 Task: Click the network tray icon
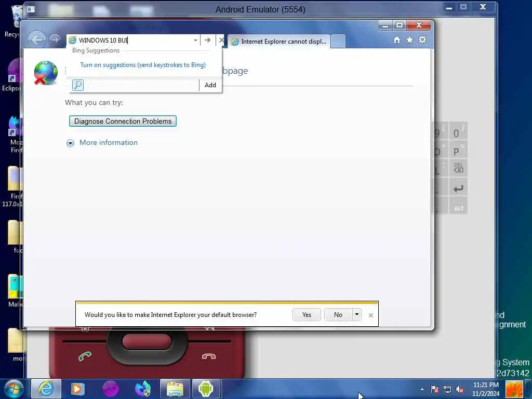point(447,389)
